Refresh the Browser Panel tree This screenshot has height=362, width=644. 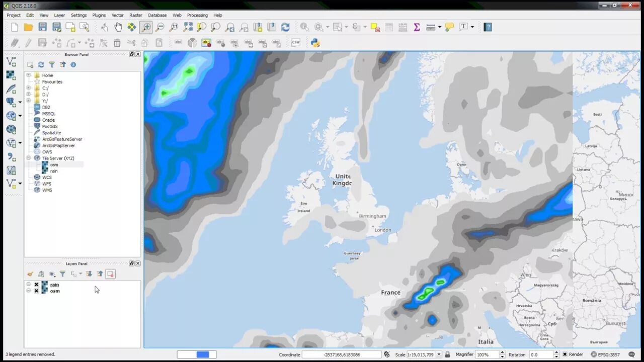click(41, 65)
